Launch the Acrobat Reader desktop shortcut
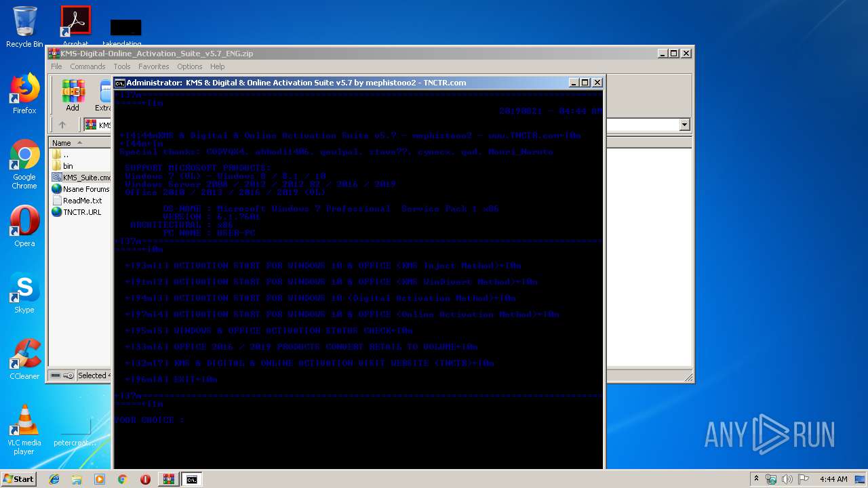Screen dimensions: 868x488 click(75, 27)
